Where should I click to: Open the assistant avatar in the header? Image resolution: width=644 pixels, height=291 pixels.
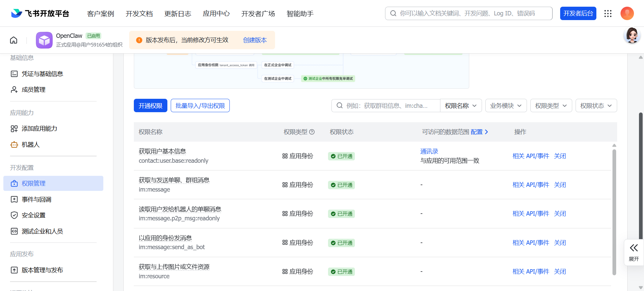[x=632, y=36]
